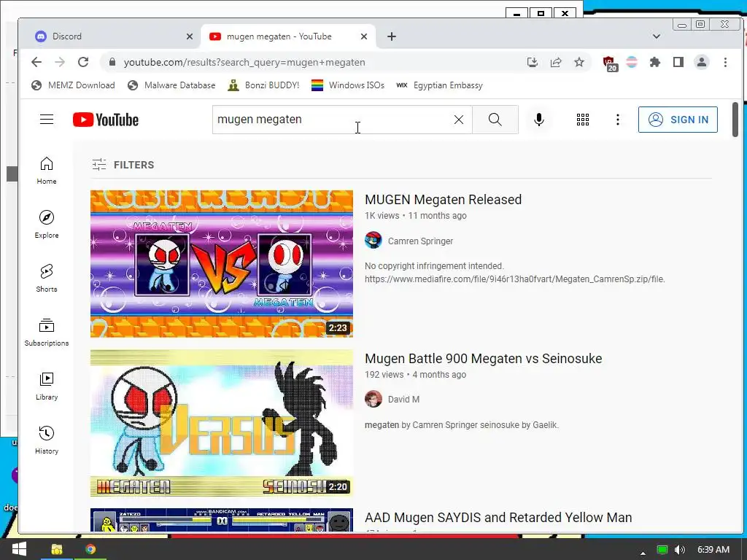Viewport: 747px width, 560px height.
Task: Open History in sidebar
Action: (x=47, y=440)
